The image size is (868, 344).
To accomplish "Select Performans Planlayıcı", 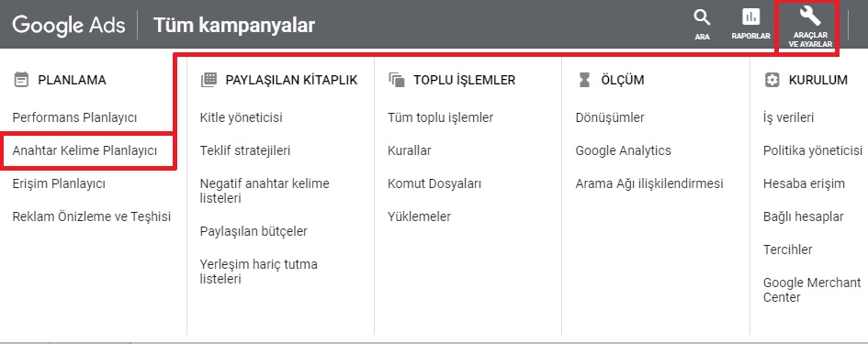I will pos(74,117).
